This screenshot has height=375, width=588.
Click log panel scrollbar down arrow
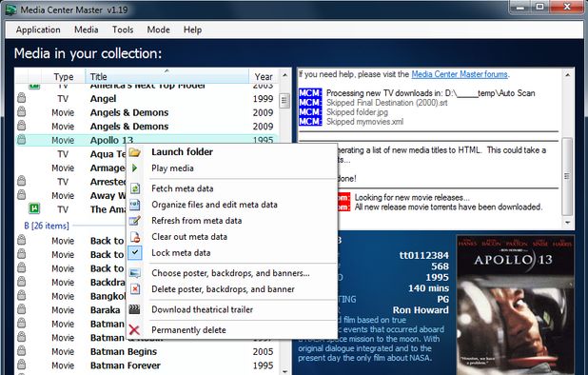(x=567, y=223)
